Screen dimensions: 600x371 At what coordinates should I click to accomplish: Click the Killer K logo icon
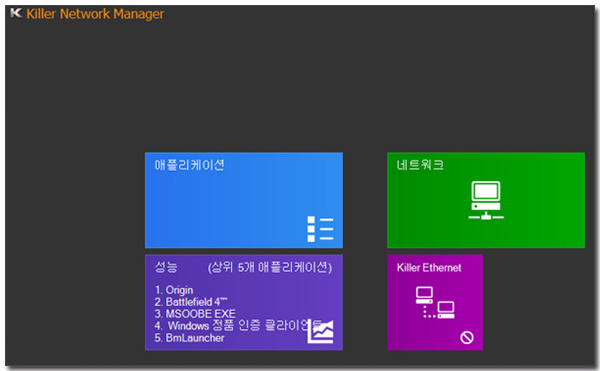(x=16, y=13)
